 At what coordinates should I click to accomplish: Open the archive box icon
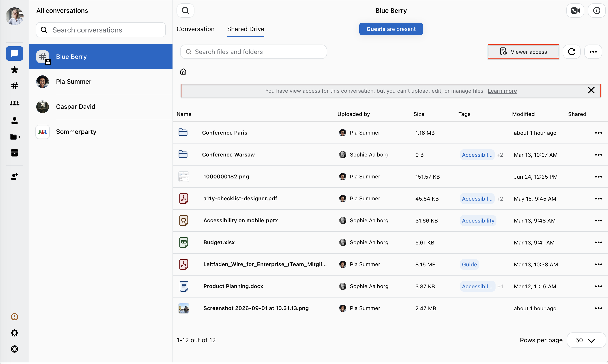[15, 153]
